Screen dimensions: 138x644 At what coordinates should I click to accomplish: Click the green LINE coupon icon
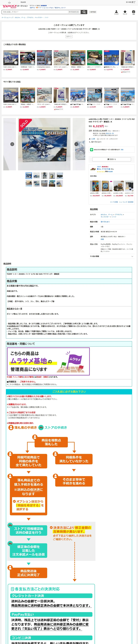click(92, 150)
